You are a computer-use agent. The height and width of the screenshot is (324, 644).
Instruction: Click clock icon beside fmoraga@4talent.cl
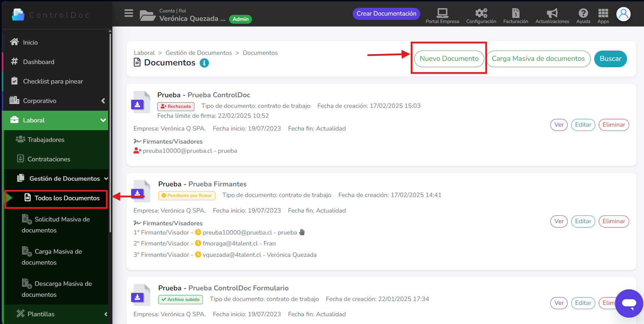[x=198, y=243]
